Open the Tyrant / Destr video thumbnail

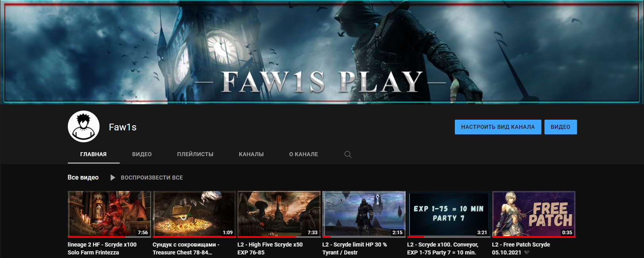point(364,214)
